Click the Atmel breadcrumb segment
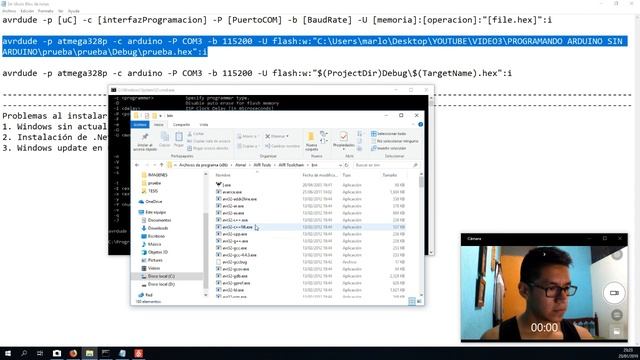The width and height of the screenshot is (640, 360). pos(240,165)
